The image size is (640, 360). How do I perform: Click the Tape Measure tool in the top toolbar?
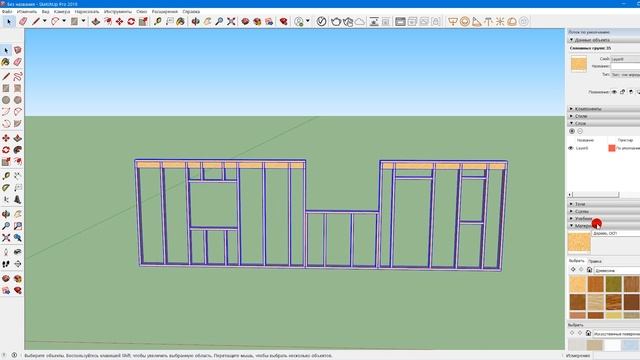click(x=158, y=21)
